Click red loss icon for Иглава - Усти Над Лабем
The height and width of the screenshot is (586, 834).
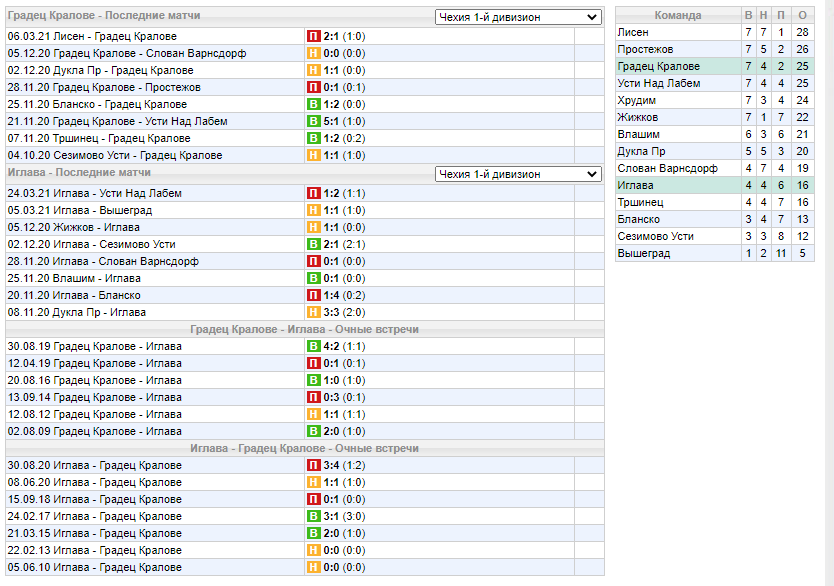(x=313, y=193)
